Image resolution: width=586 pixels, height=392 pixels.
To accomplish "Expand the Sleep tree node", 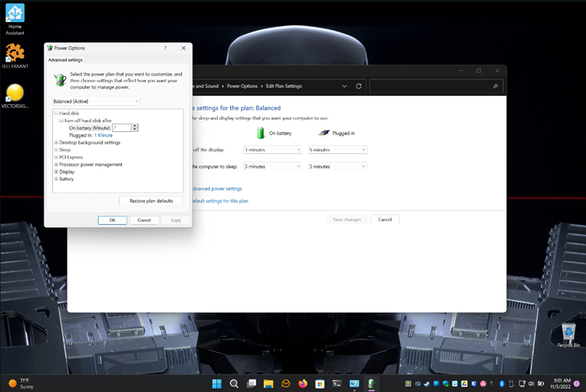I will click(56, 149).
